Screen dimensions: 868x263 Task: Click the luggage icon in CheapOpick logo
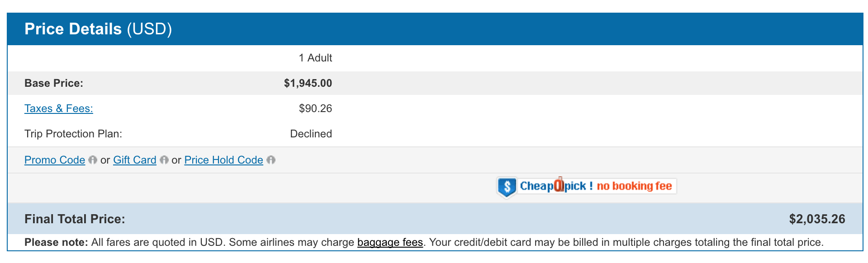(559, 185)
